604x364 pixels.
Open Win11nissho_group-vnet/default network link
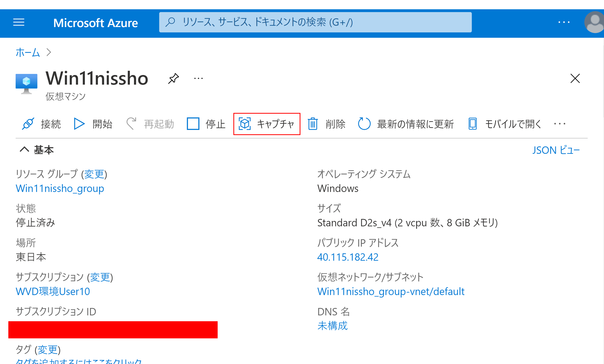[391, 291]
